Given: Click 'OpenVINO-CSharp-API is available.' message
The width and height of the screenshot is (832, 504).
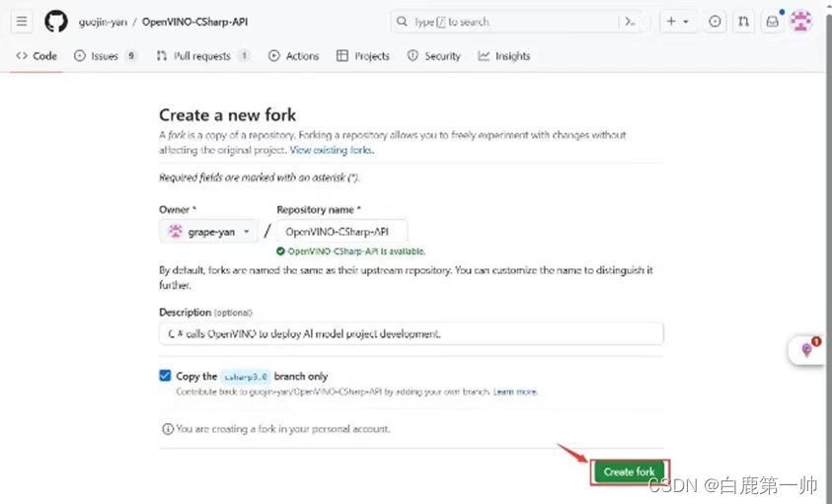Looking at the screenshot, I should (x=356, y=252).
